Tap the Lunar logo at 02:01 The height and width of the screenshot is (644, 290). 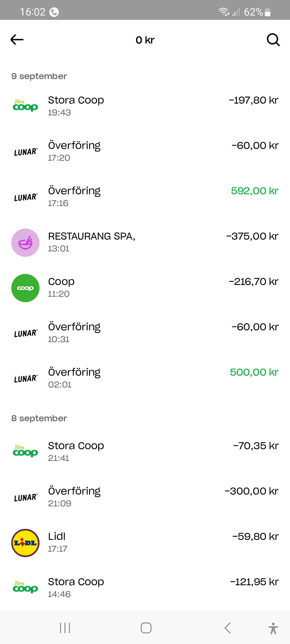coord(25,379)
